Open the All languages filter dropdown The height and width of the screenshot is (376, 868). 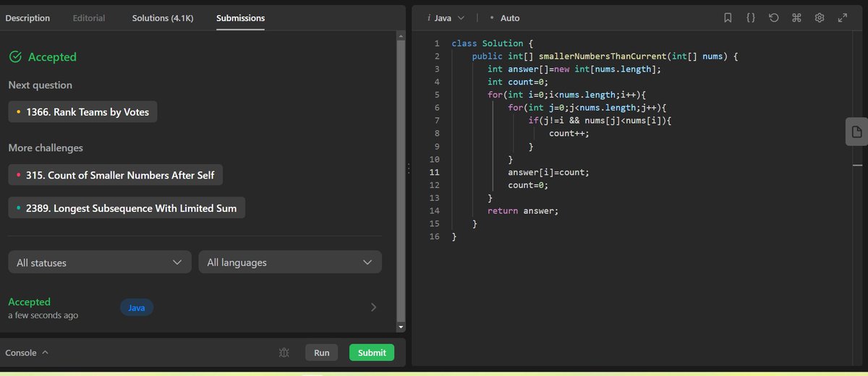290,262
